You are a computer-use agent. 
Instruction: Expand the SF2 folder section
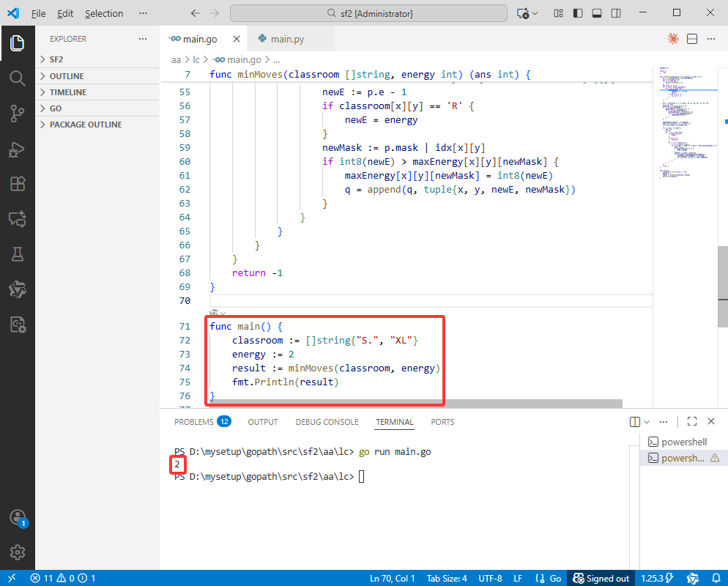pos(97,59)
